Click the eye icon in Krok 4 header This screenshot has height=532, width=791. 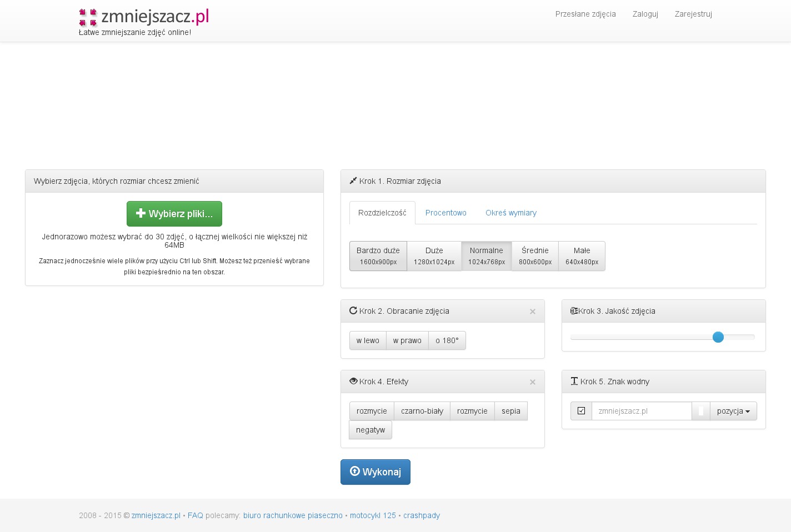[x=353, y=382]
